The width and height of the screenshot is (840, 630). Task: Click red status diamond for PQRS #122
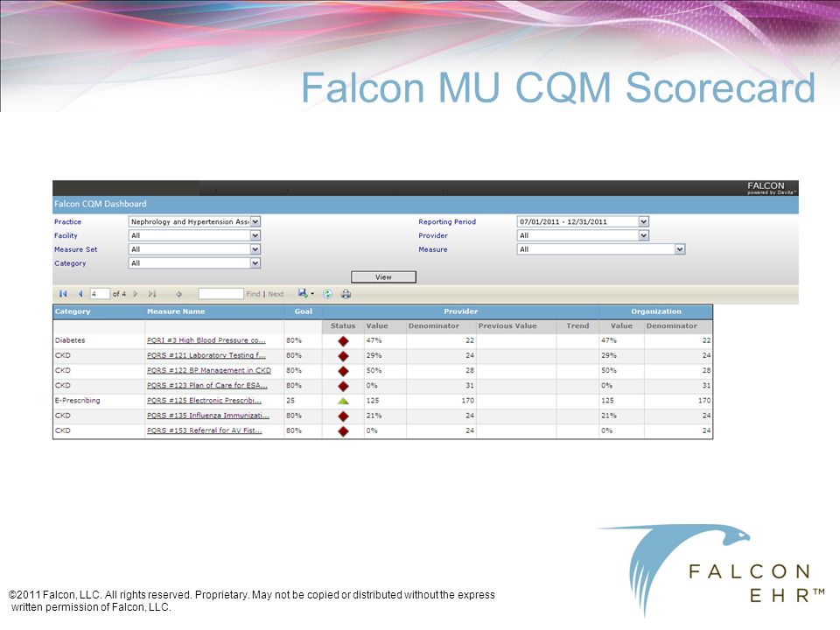pyautogui.click(x=343, y=371)
